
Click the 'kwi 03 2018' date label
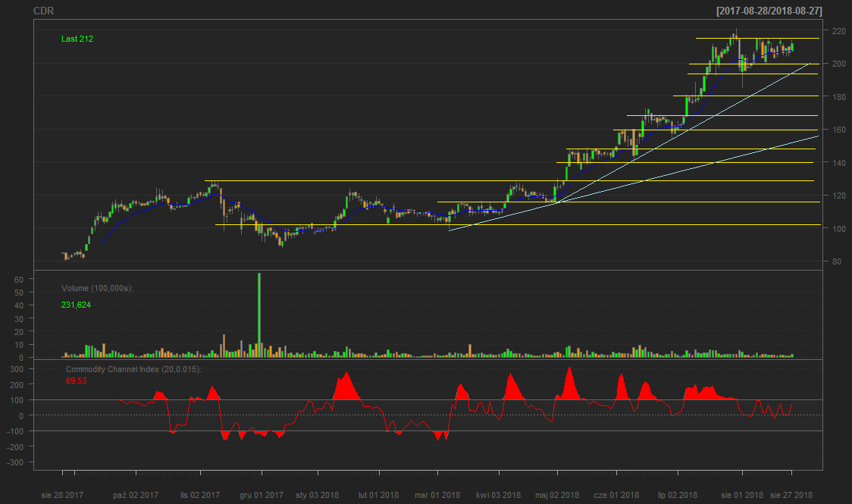[x=498, y=495]
